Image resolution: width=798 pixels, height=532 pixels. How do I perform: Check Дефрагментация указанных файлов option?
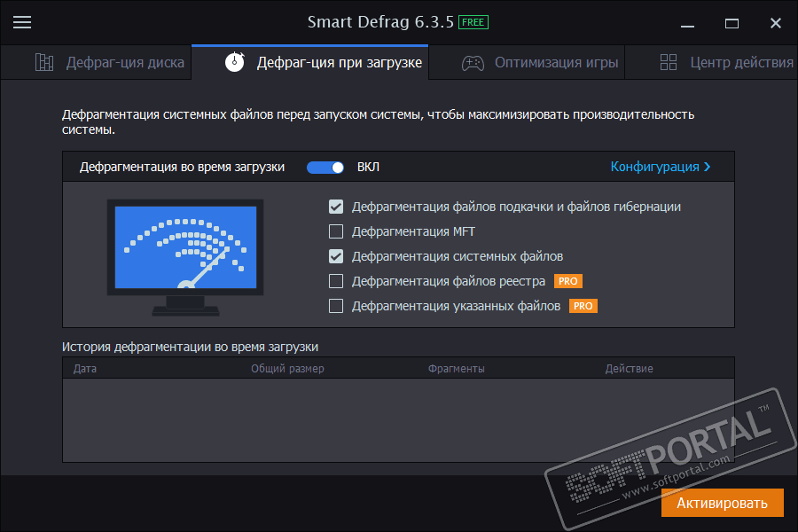point(336,306)
